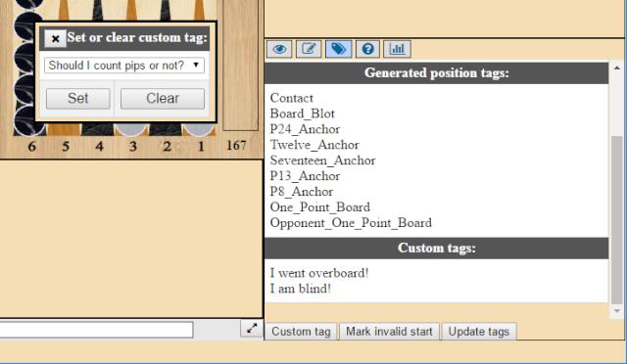Screen dimensions: 627x364
Task: Select the 'I went overboard!' custom tag
Action: [319, 273]
